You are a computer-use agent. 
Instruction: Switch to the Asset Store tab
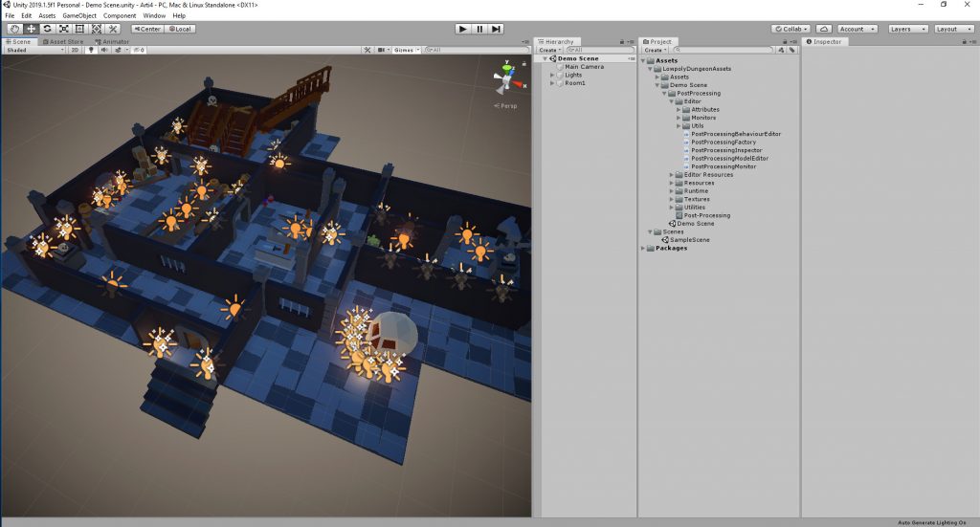63,42
